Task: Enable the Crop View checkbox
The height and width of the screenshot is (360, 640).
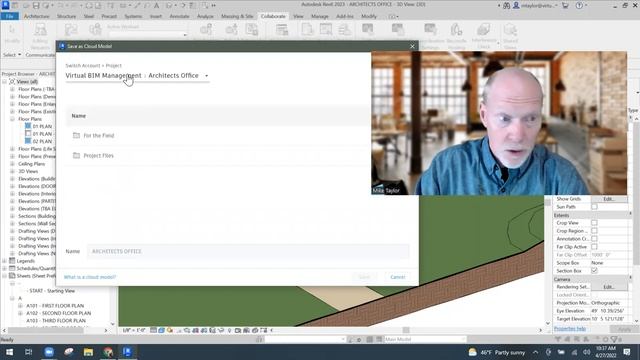Action: (594, 223)
